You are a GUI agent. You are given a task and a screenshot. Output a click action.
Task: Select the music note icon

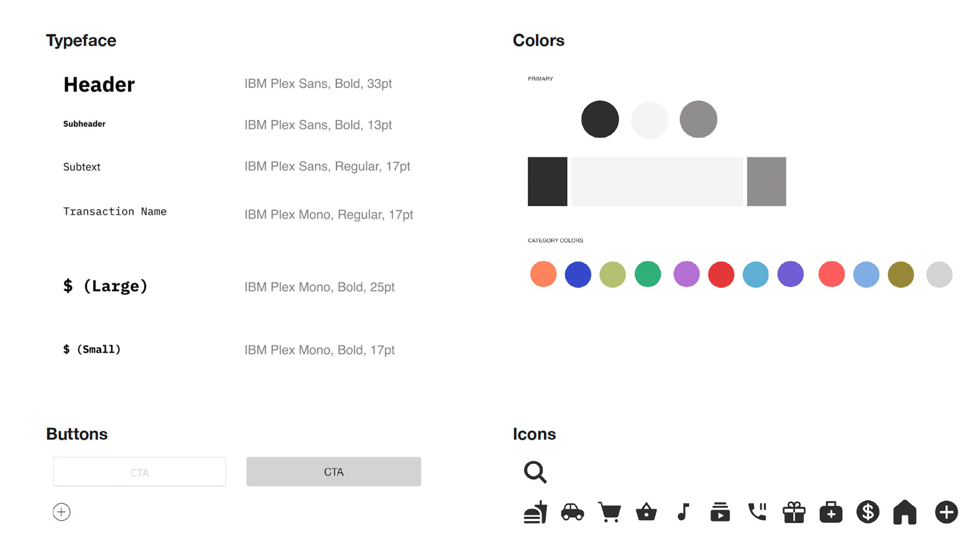click(683, 512)
